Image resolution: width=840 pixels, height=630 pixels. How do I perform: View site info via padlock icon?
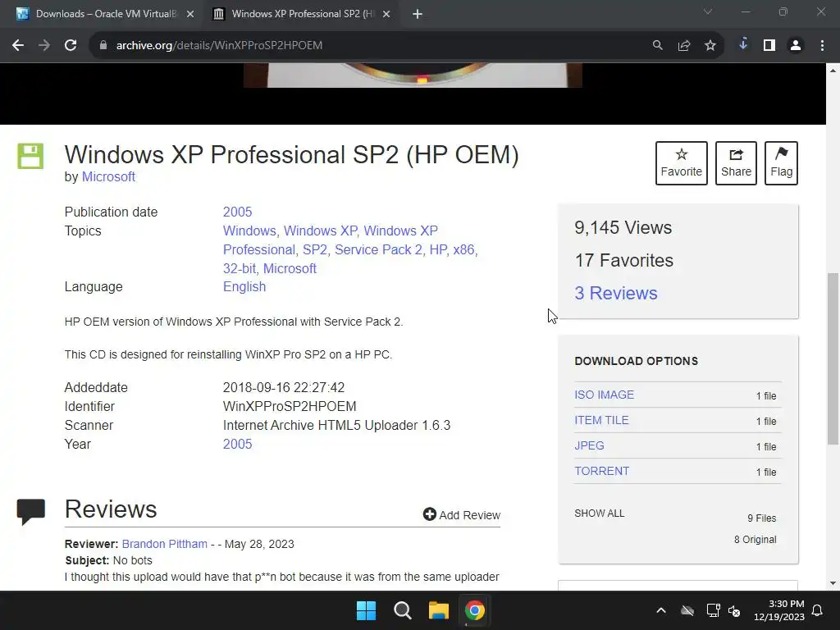coord(103,46)
